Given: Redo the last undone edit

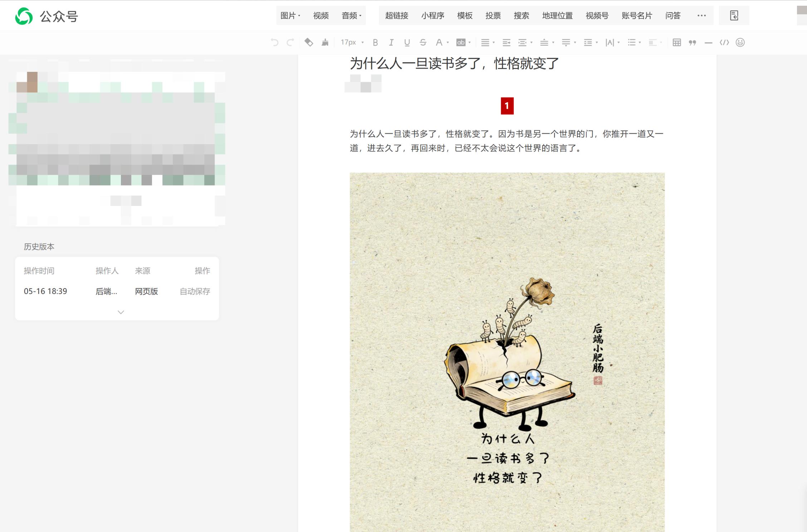Looking at the screenshot, I should pos(290,43).
